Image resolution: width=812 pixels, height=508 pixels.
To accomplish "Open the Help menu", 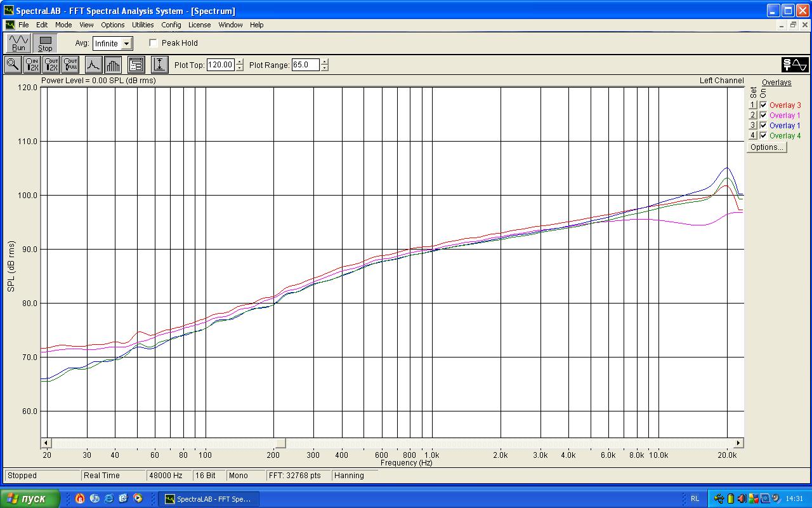I will (x=256, y=25).
